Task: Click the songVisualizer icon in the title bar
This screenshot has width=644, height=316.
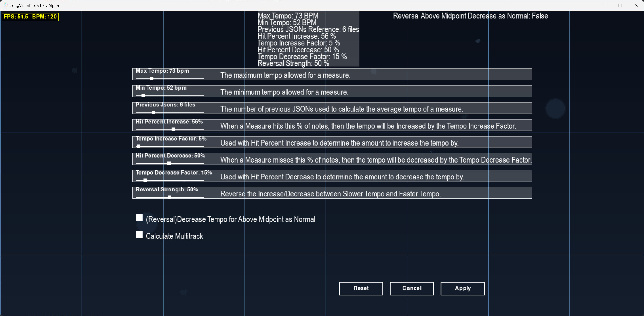Action: [5, 5]
